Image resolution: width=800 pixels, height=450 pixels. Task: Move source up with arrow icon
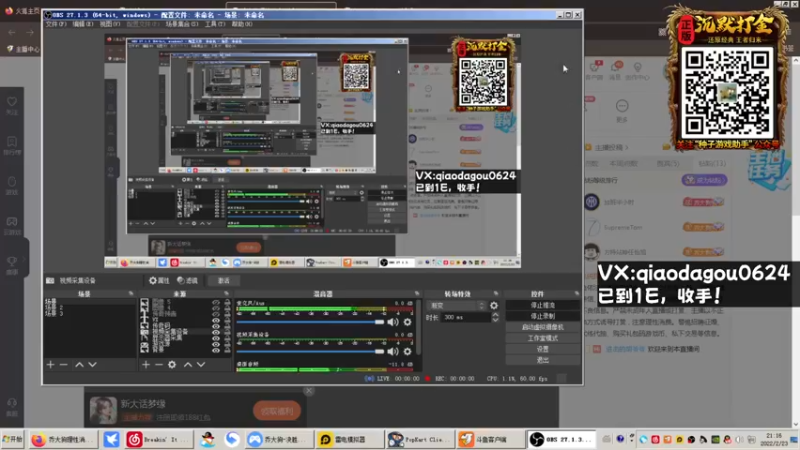click(188, 365)
